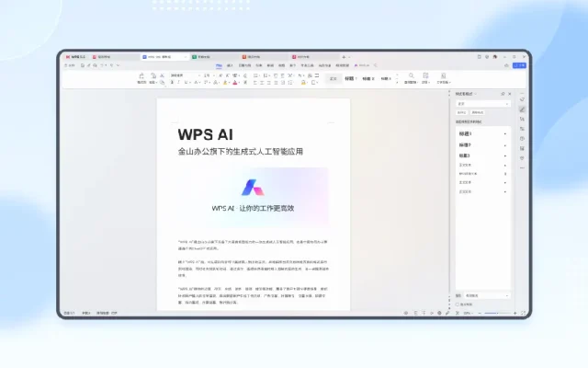The width and height of the screenshot is (588, 368).
Task: Click the bullet list icon in ribbon
Action: 255,75
